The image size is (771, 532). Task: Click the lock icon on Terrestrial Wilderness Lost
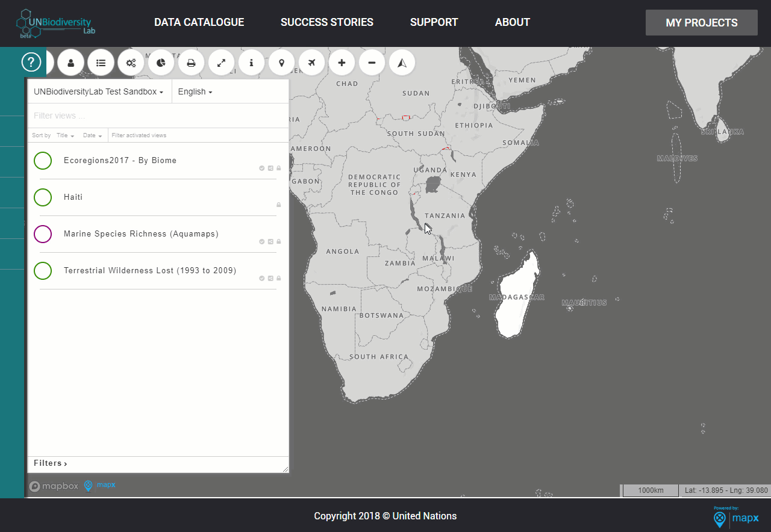pos(279,279)
